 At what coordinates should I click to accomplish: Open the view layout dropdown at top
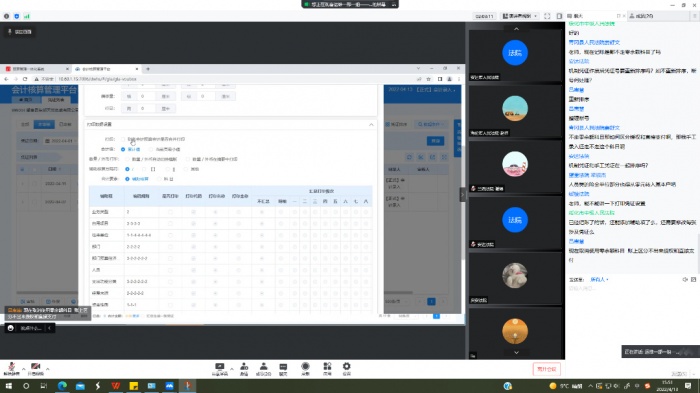[x=520, y=16]
